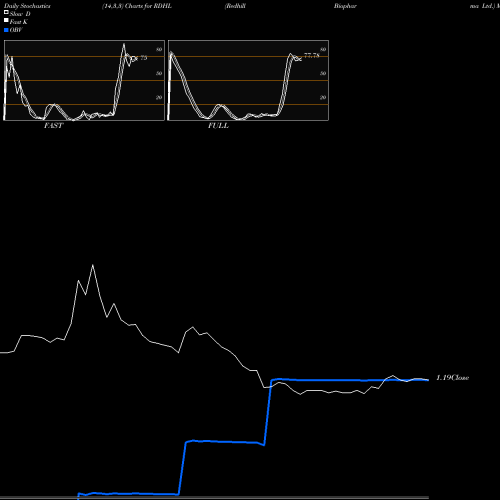Click the Fast K legend swatch
This screenshot has height=500, width=500.
point(6,20)
